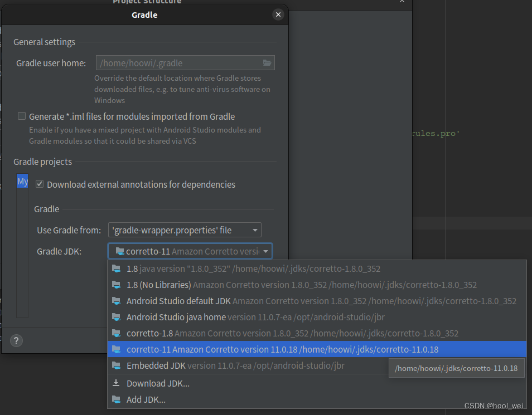Screen dimensions: 532x415
Task: Click the rules.pro' text in the editor
Action: coord(436,133)
